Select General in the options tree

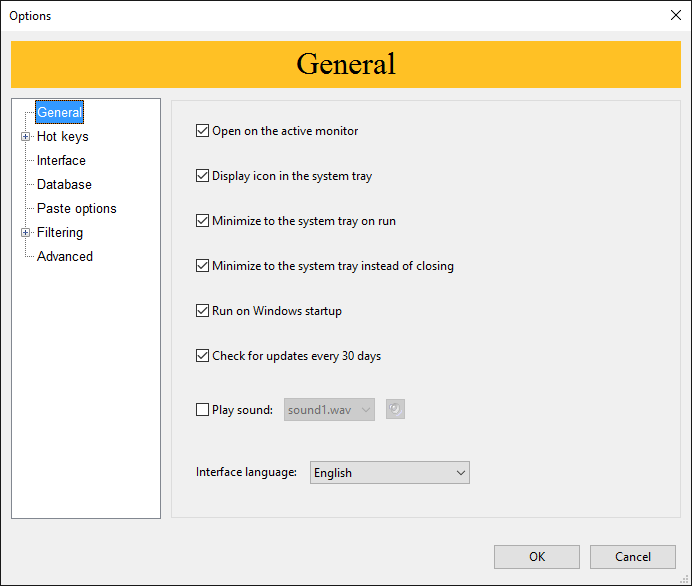click(x=59, y=113)
